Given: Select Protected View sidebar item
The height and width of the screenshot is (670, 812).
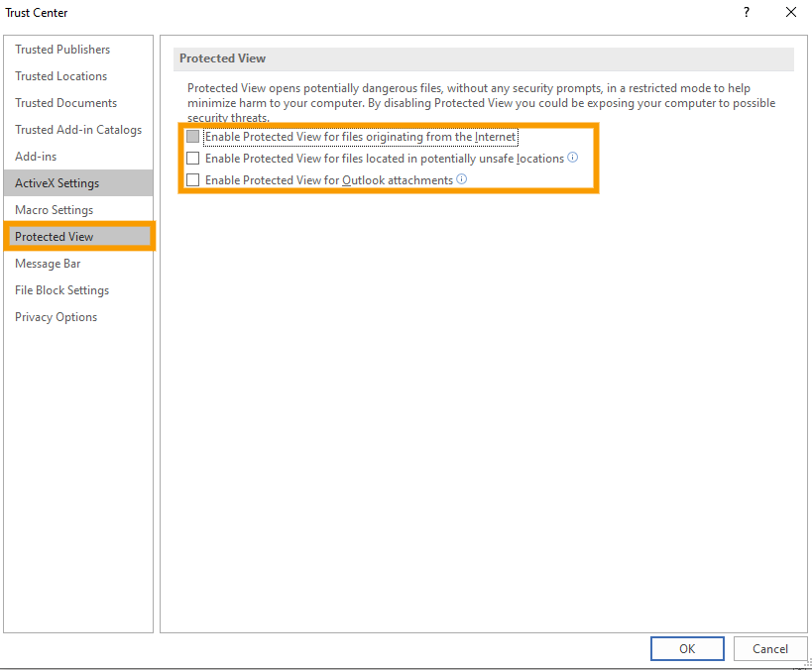Looking at the screenshot, I should click(55, 237).
